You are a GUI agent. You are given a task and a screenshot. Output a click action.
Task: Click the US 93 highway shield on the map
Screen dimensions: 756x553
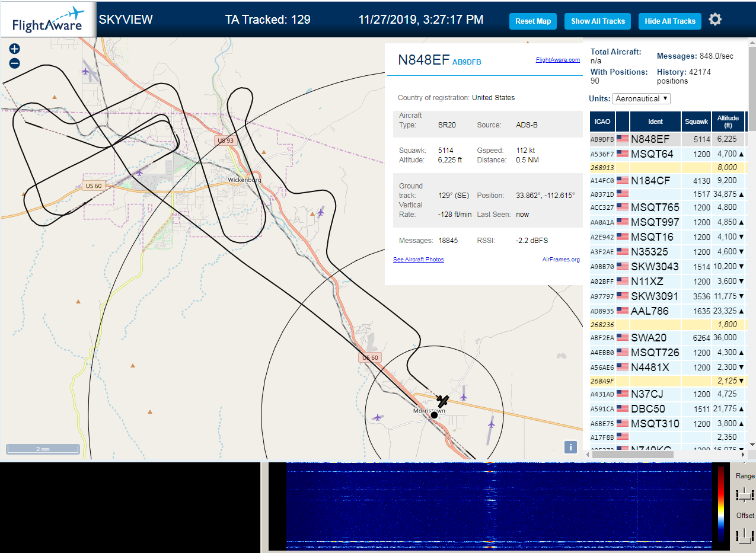[x=225, y=140]
